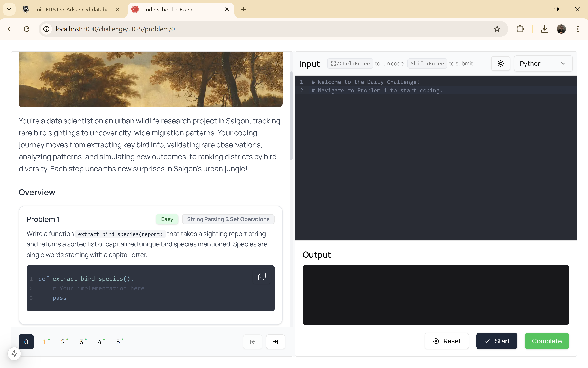Screen dimensions: 588x368
Task: Bookmark this page with star icon
Action: [497, 29]
